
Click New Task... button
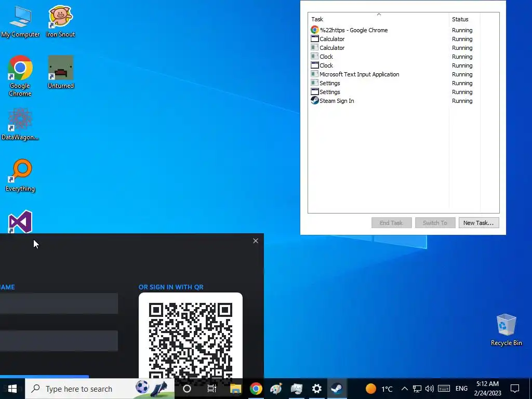(x=478, y=223)
